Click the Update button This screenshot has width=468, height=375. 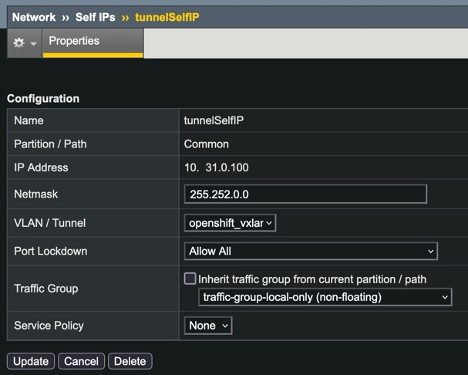31,361
